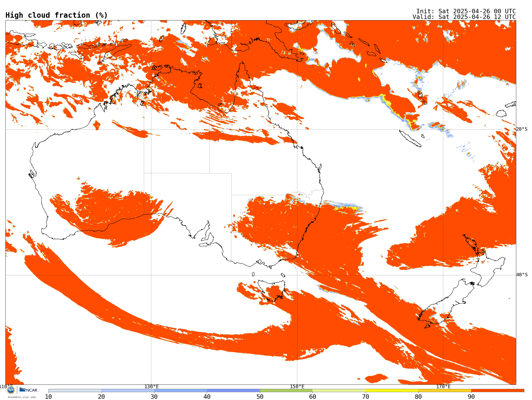Click the 20–30 light blue colorbar segment

pyautogui.click(x=128, y=391)
